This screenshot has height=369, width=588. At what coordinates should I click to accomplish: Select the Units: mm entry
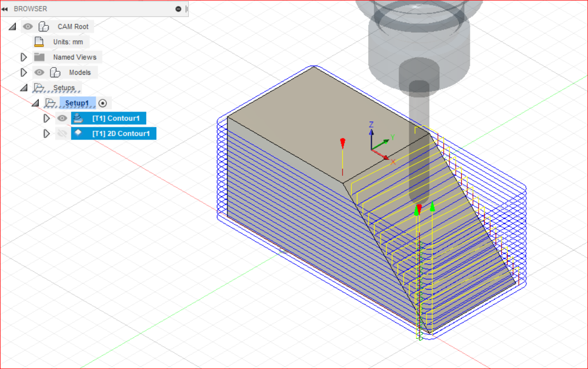coord(68,42)
